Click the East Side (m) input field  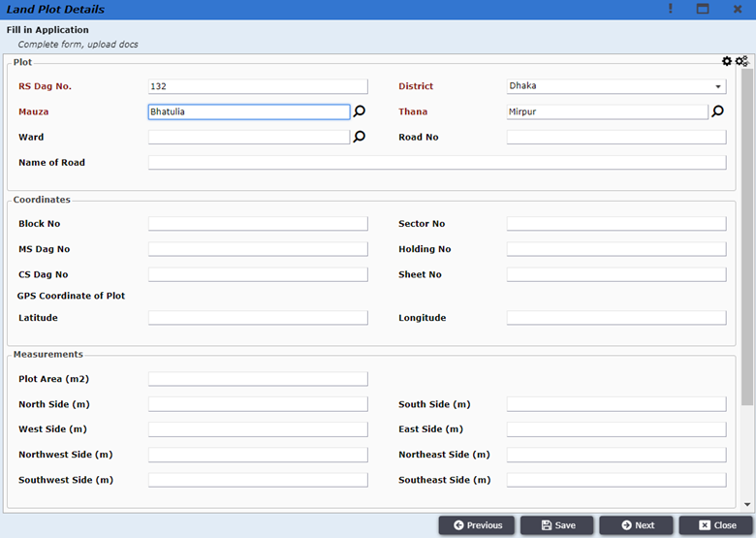[616, 429]
